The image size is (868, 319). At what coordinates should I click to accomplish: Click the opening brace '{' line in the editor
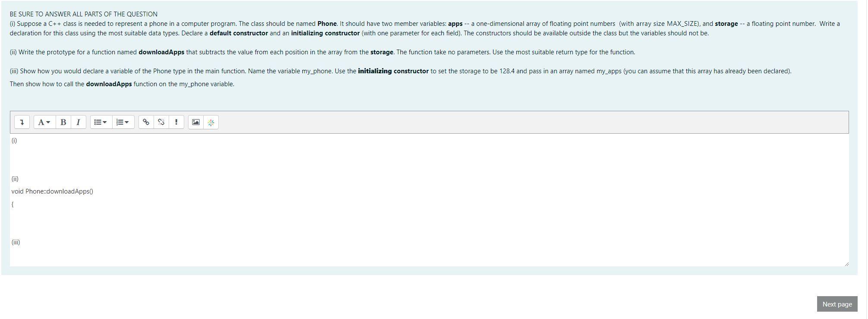13,204
